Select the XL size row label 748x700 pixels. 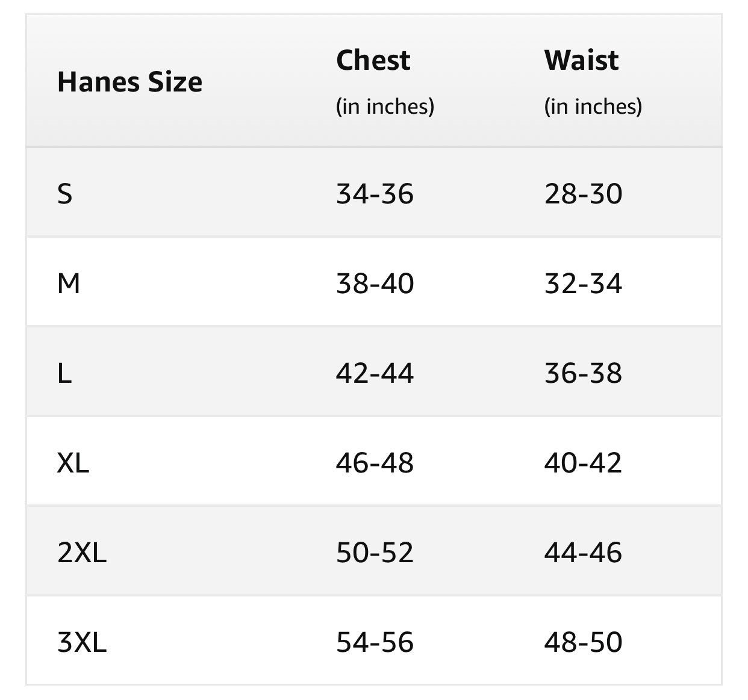tap(73, 463)
